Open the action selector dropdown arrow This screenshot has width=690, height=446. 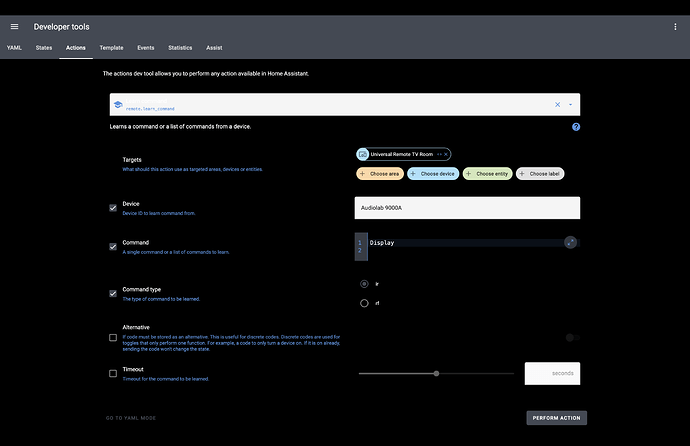pyautogui.click(x=570, y=104)
